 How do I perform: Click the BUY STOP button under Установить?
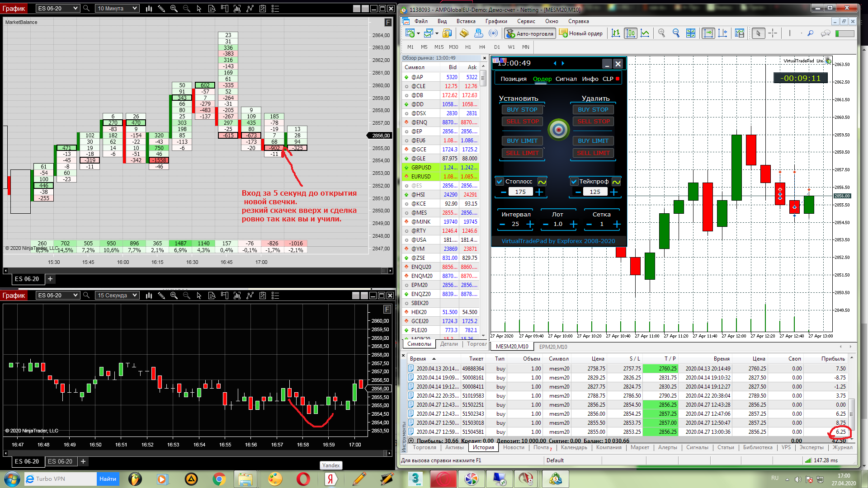coord(522,109)
